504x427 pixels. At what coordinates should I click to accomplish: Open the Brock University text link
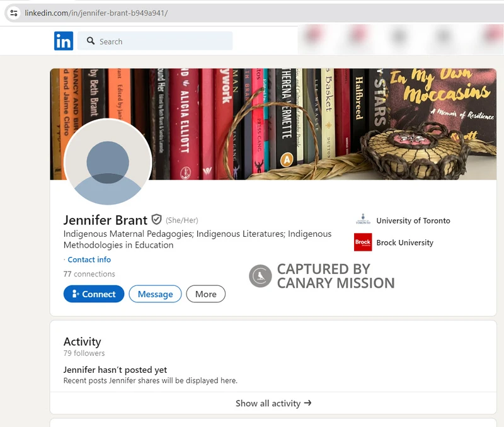[x=404, y=242]
